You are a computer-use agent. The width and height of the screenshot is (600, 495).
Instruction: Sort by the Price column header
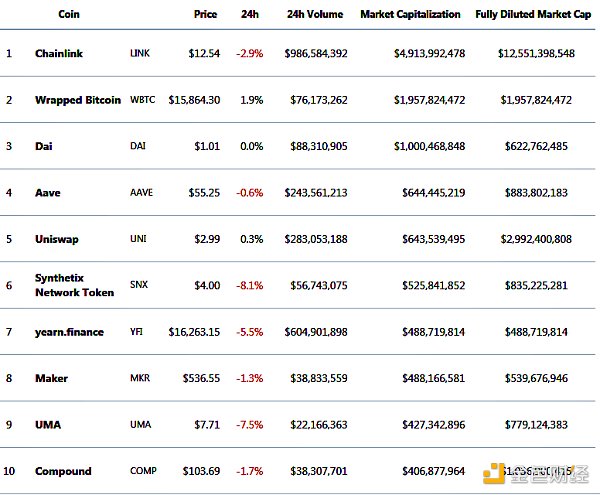pos(205,15)
